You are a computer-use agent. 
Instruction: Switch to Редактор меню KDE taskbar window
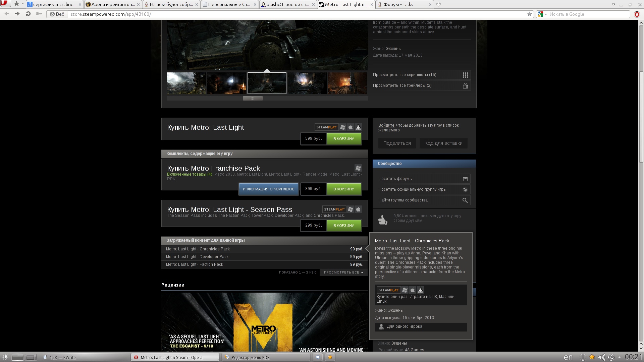point(265,357)
